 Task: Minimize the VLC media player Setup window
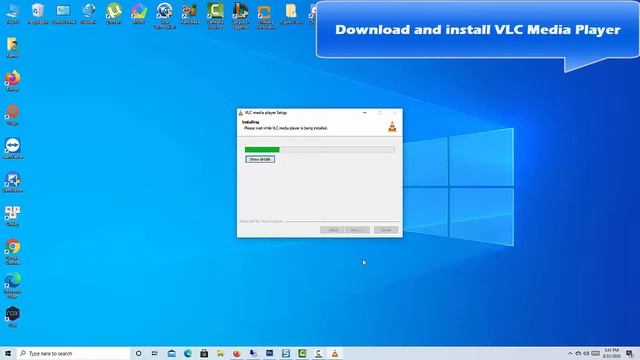pyautogui.click(x=364, y=113)
